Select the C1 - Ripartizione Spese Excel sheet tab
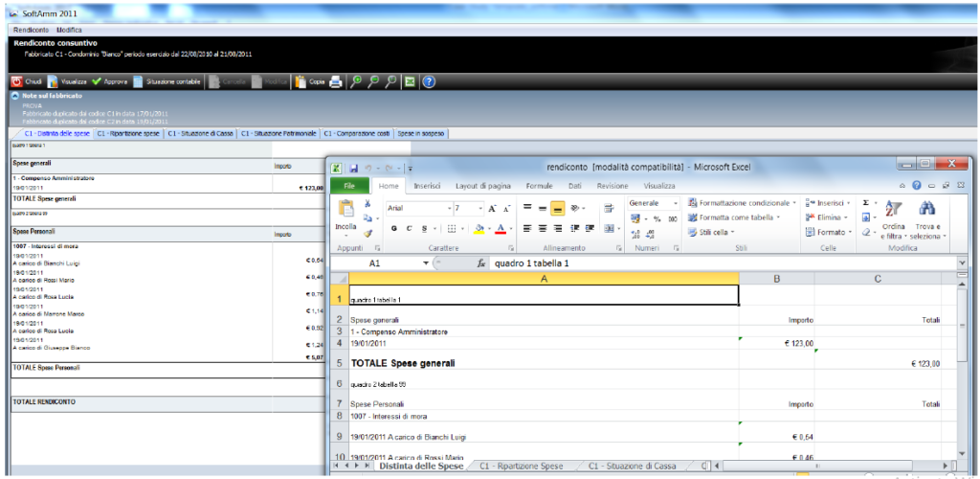 [522, 466]
